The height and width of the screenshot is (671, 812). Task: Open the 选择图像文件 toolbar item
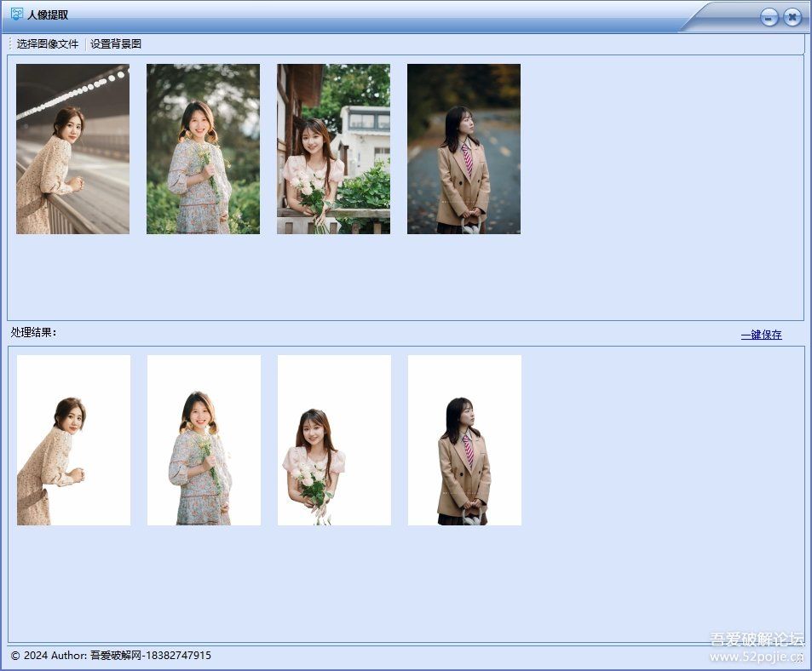pyautogui.click(x=48, y=44)
